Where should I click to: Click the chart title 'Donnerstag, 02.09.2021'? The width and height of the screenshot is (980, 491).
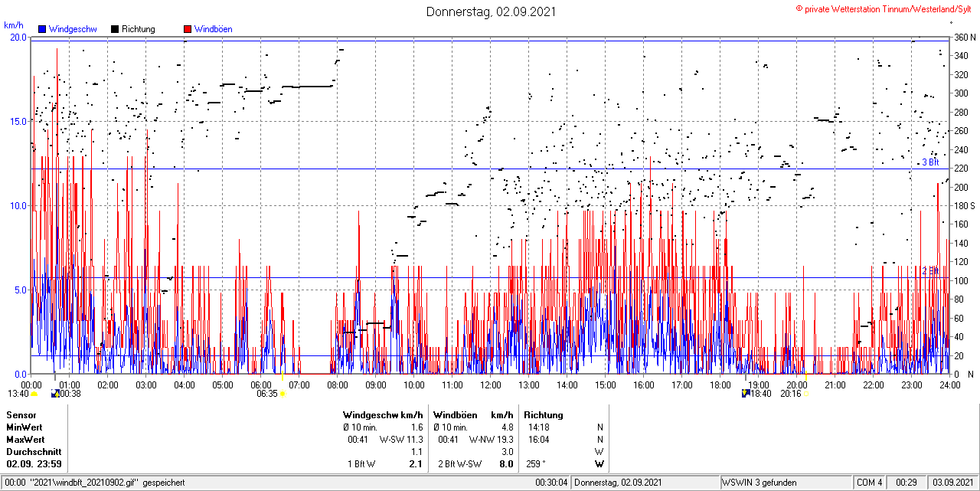(x=491, y=11)
